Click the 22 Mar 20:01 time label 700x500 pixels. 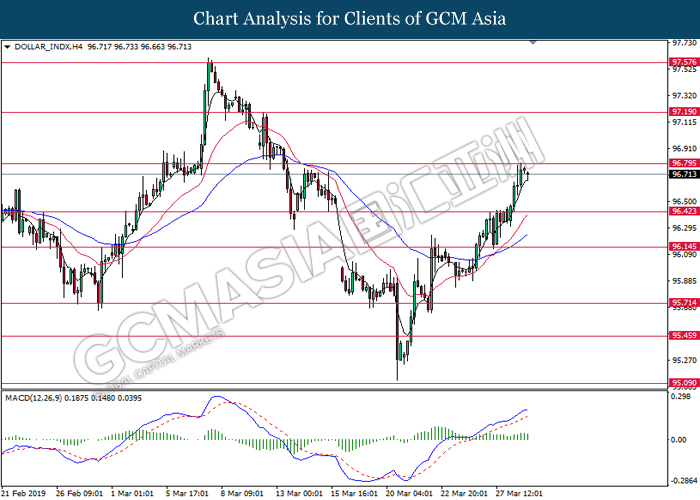(x=464, y=493)
